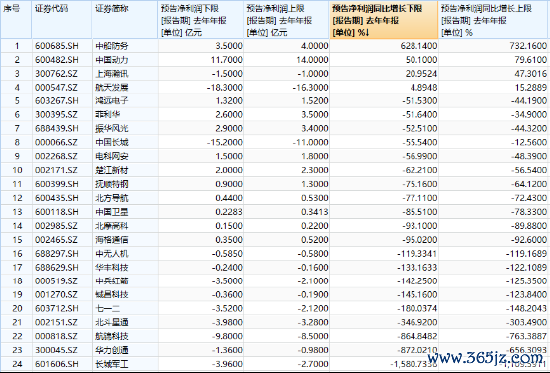
Task: Select row number 12
Action: click(x=17, y=198)
